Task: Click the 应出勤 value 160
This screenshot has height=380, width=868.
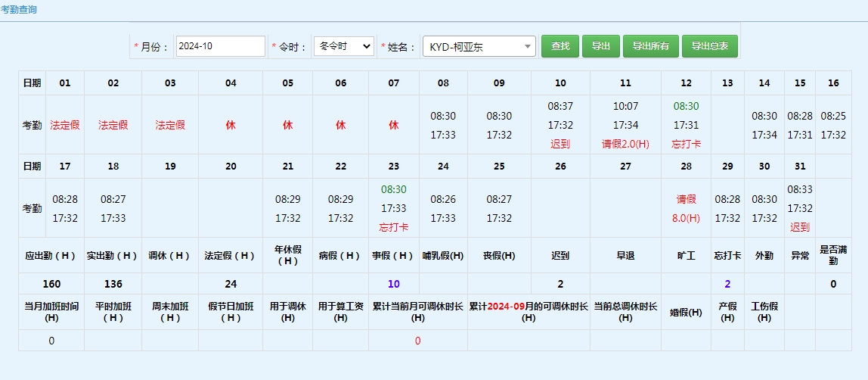Action: pyautogui.click(x=51, y=284)
